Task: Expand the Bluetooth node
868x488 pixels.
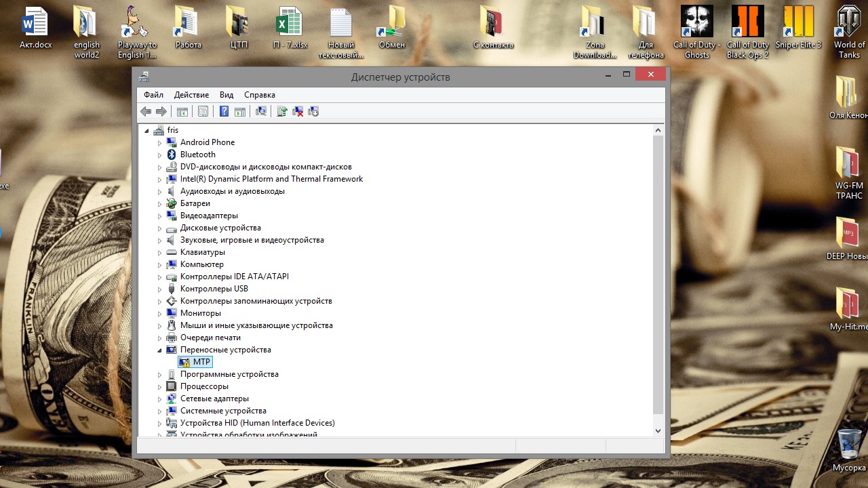Action: coord(160,155)
